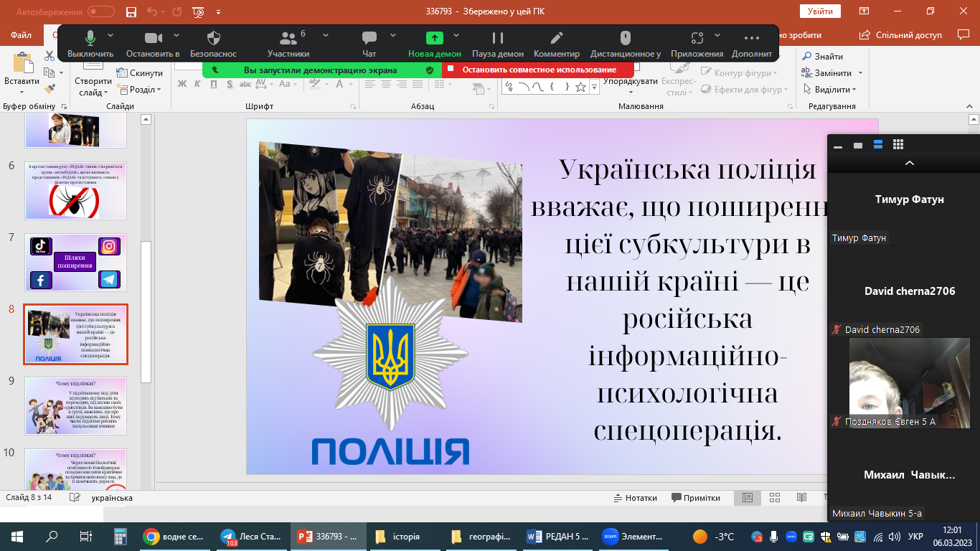Click Скинути reset slide button
980x551 pixels.
[140, 73]
